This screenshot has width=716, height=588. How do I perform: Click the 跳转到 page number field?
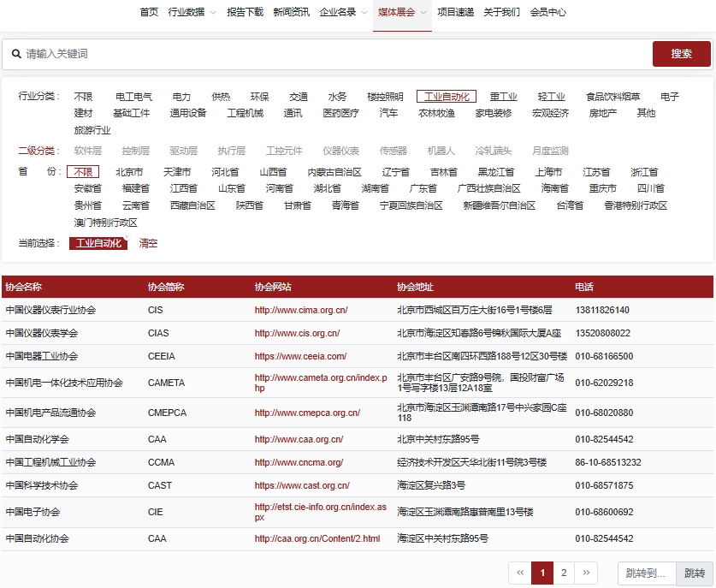point(647,573)
